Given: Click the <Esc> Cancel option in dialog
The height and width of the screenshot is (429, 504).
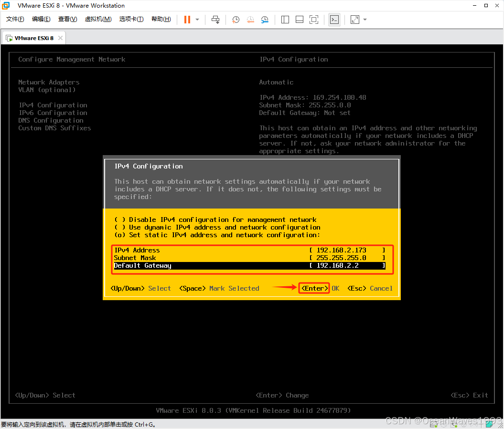Looking at the screenshot, I should tap(370, 288).
